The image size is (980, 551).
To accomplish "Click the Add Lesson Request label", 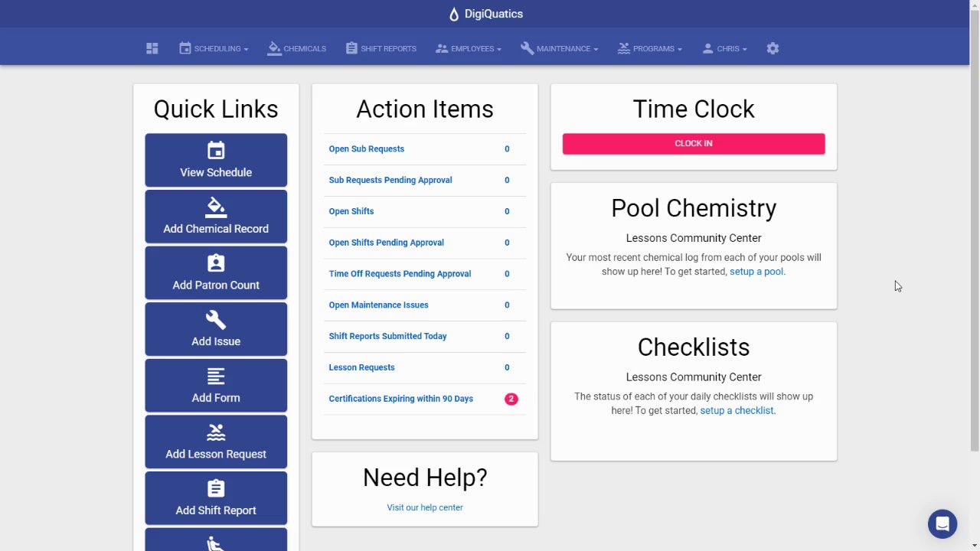I will [216, 454].
